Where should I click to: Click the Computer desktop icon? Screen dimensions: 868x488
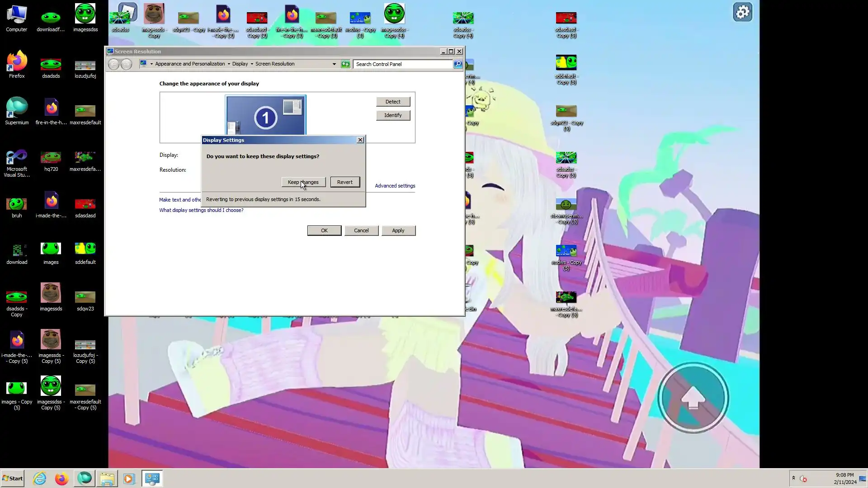[x=17, y=18]
